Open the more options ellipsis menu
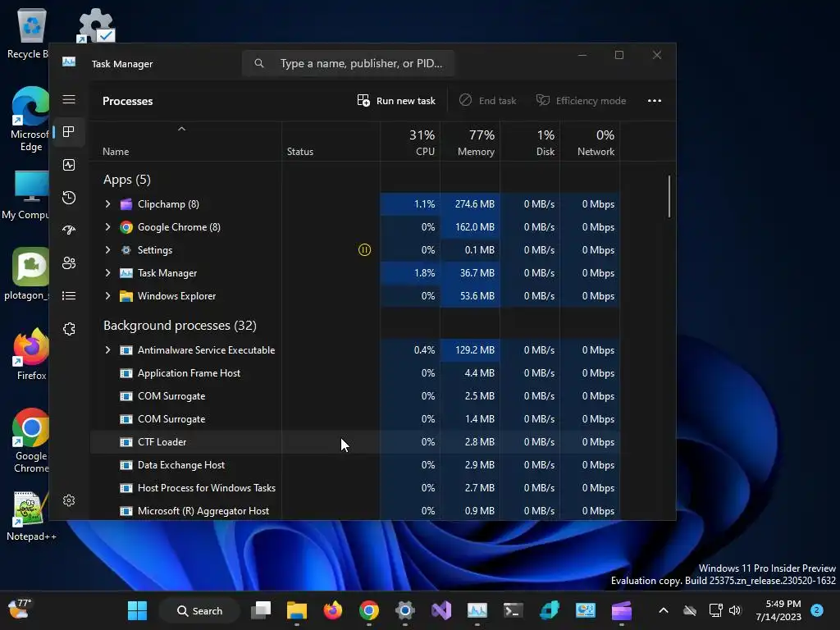 (654, 101)
